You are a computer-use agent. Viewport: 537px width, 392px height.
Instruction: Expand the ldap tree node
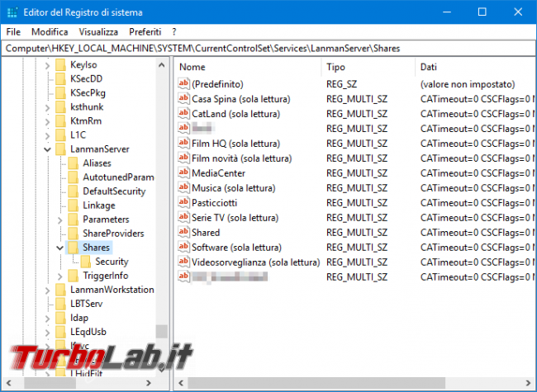(x=48, y=318)
